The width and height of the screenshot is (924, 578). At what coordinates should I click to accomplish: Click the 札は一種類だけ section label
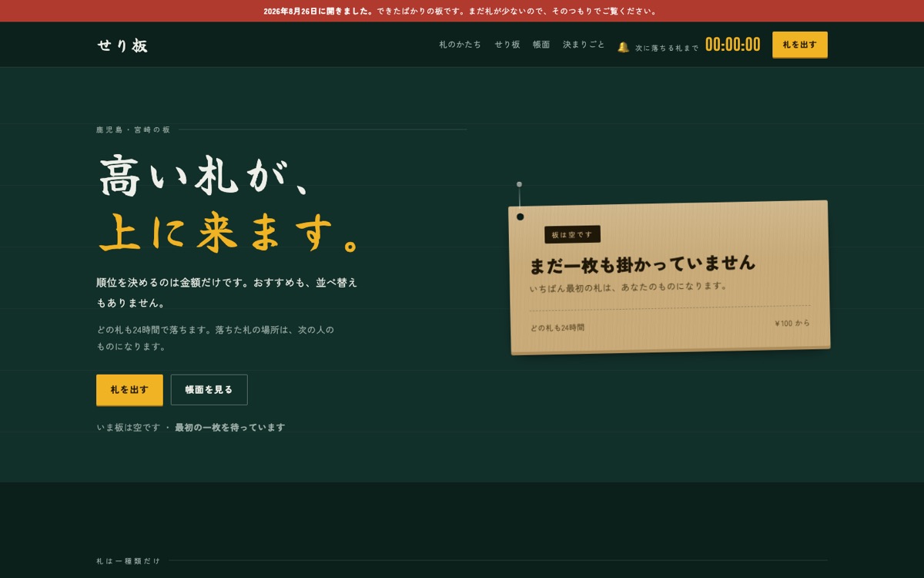129,561
